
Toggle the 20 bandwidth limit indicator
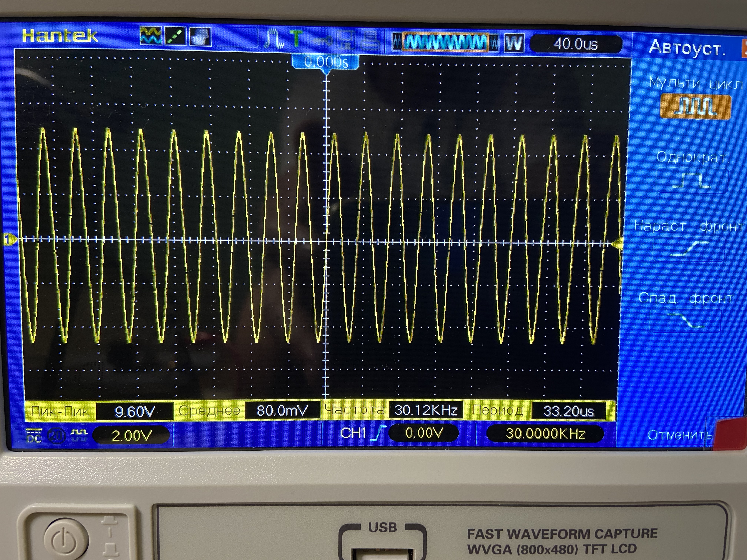(x=57, y=436)
